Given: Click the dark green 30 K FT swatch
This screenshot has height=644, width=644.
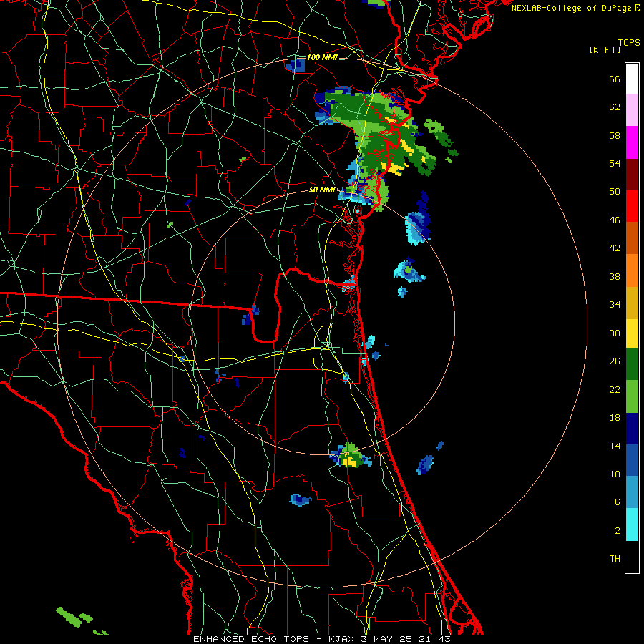Looking at the screenshot, I should [x=632, y=364].
